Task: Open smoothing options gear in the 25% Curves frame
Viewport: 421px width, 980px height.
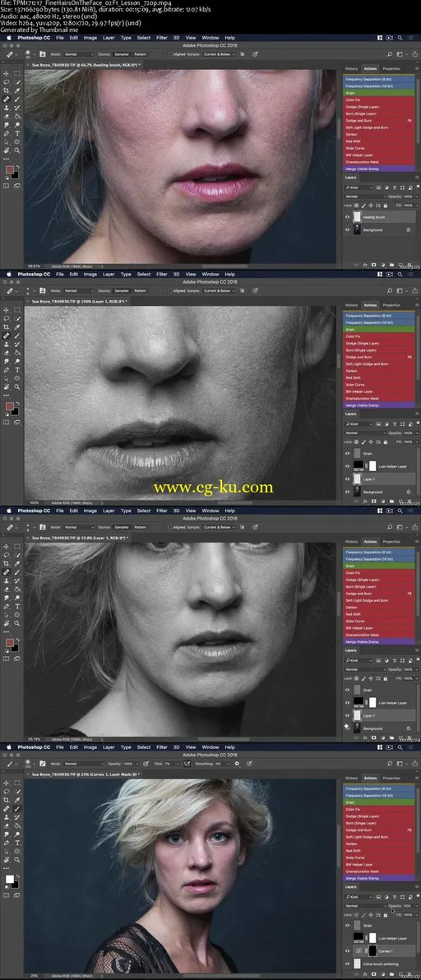Action: (x=237, y=764)
